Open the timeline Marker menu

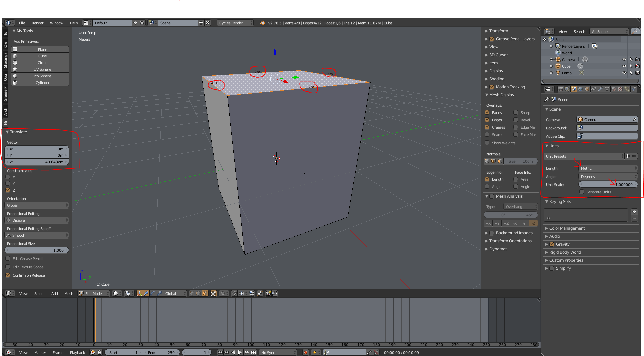coord(40,352)
